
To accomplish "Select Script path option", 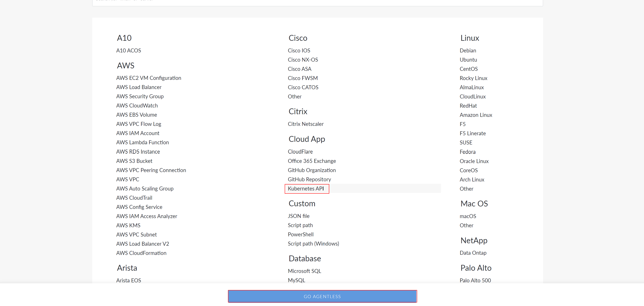I will click(300, 225).
